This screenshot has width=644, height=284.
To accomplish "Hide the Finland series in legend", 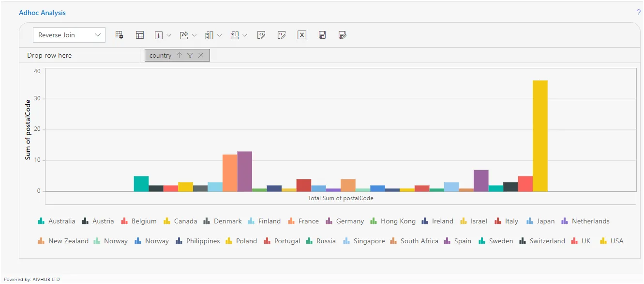I will pyautogui.click(x=264, y=221).
